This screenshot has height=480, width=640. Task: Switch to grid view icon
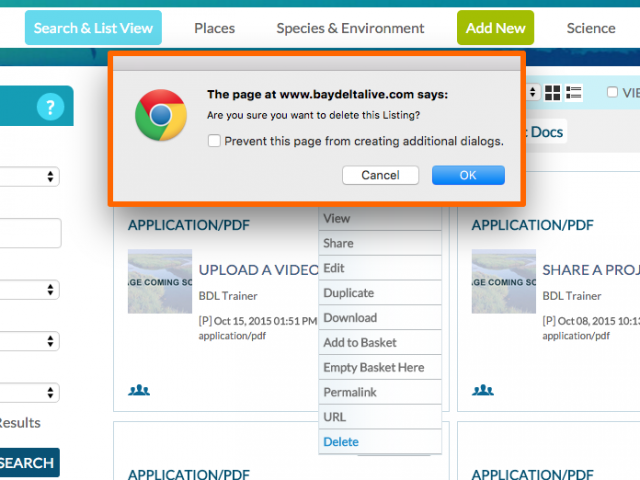tap(552, 93)
